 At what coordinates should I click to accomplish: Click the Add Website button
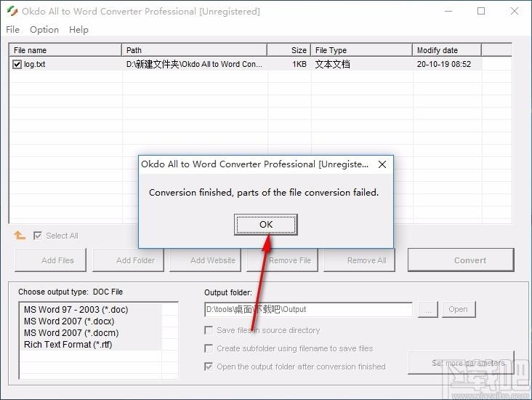(205, 260)
